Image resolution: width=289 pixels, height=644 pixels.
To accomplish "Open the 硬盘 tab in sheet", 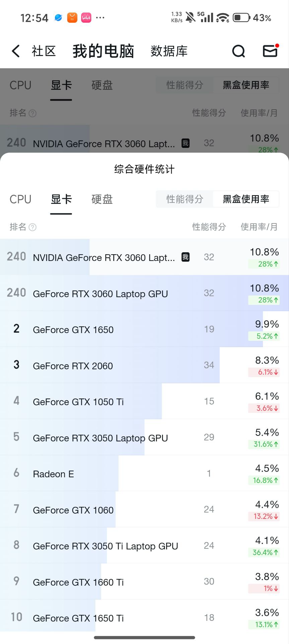I will (102, 199).
